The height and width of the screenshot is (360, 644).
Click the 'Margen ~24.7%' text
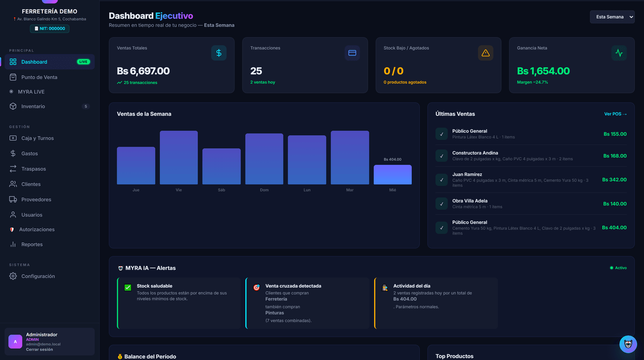(532, 82)
